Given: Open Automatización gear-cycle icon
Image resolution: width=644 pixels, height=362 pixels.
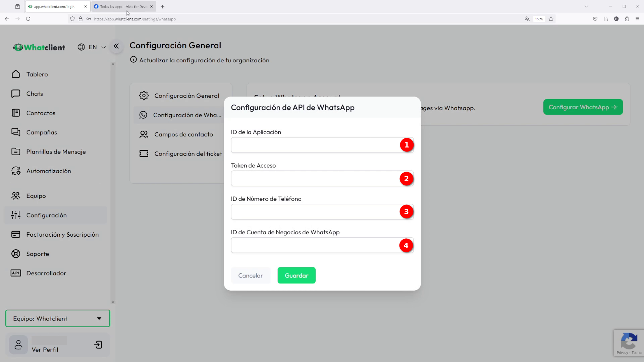Looking at the screenshot, I should pyautogui.click(x=16, y=171).
